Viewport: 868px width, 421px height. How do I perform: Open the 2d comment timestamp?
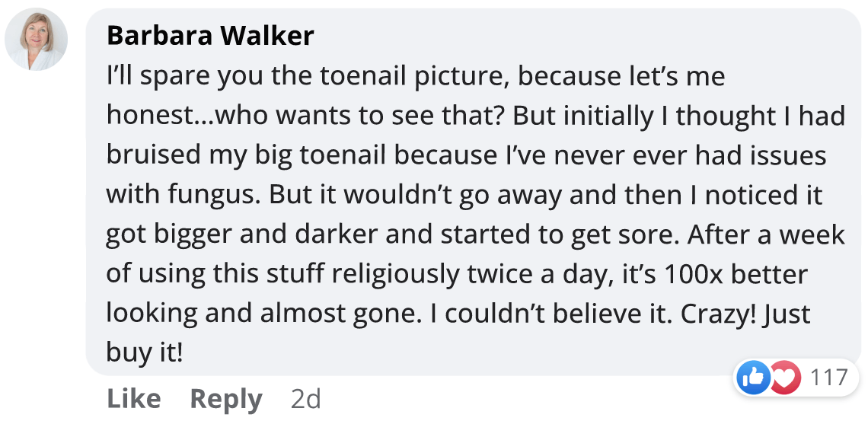point(305,399)
